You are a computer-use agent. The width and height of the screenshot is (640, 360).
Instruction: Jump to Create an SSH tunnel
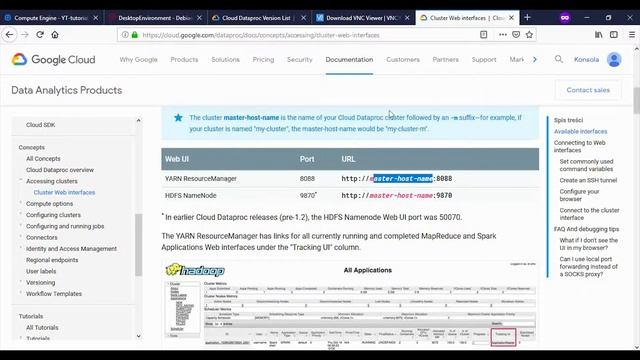pos(588,180)
